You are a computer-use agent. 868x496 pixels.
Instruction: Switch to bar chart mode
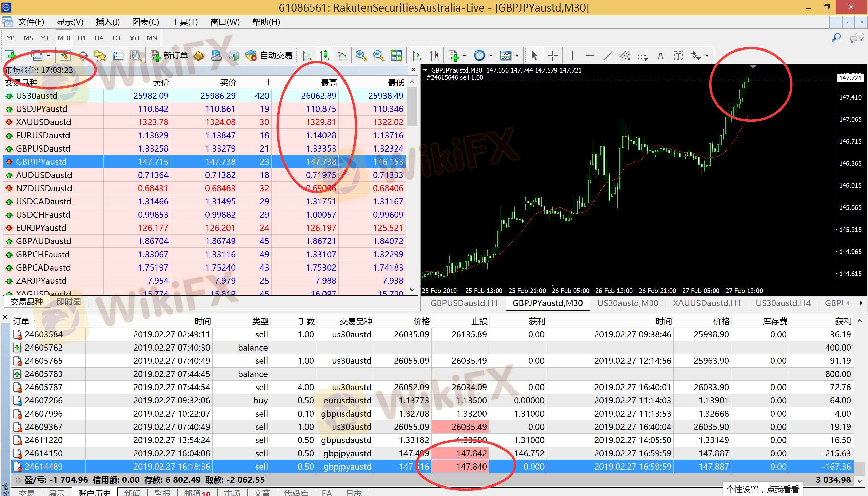307,55
